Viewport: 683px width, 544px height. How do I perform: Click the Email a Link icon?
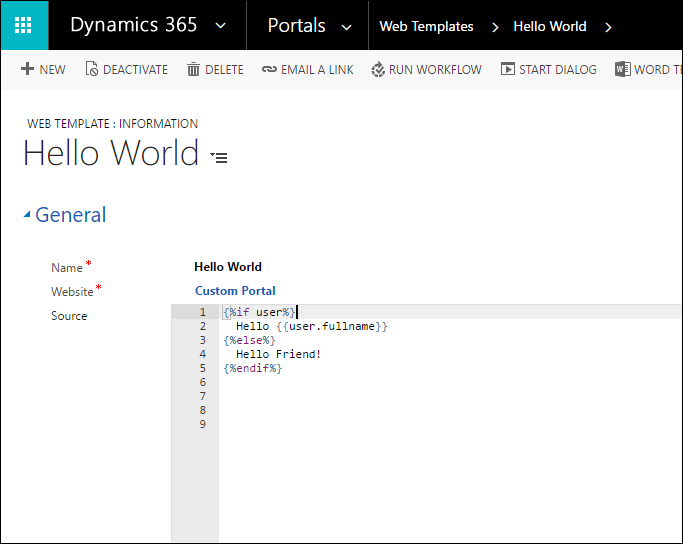pos(269,69)
